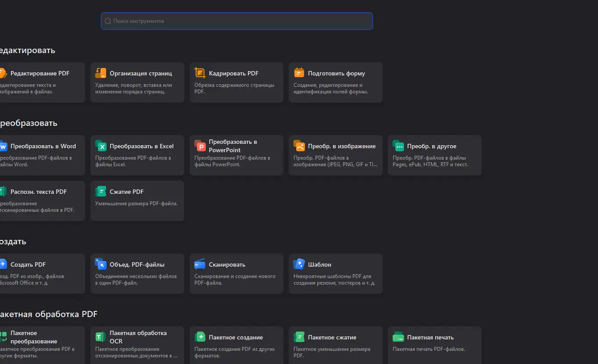Image resolution: width=598 pixels, height=364 pixels.
Task: Click the Создать PDF tool card
Action: tap(42, 274)
